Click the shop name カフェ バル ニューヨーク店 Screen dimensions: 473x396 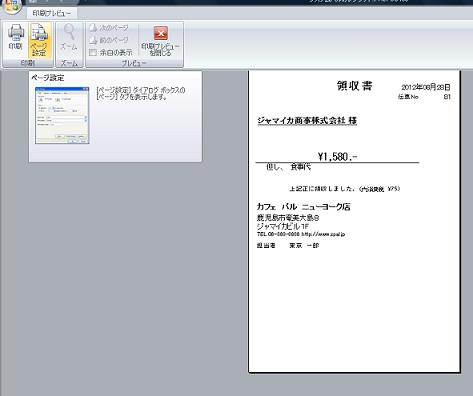[303, 207]
